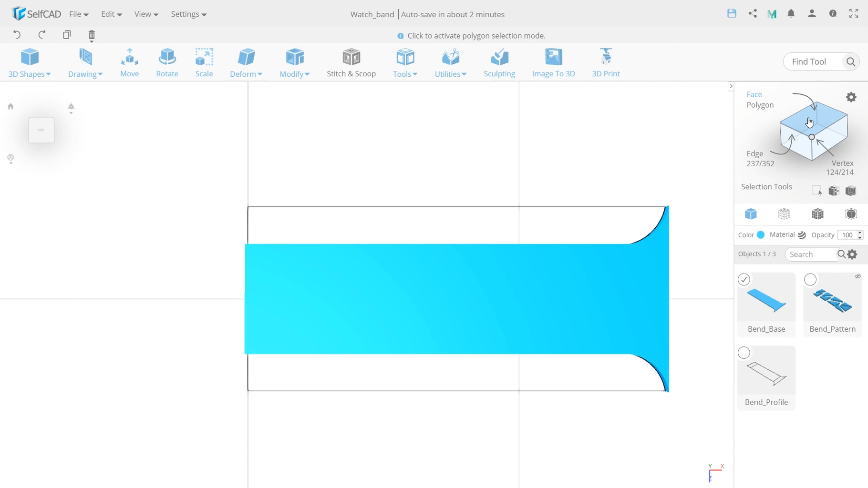Screen dimensions: 868x488
Task: Open the notifications bell
Action: (791, 14)
